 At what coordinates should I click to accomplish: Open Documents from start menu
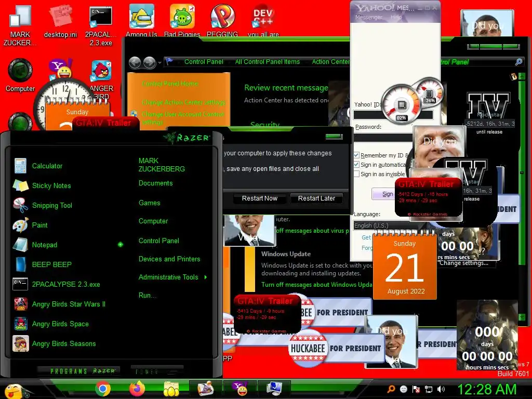155,183
